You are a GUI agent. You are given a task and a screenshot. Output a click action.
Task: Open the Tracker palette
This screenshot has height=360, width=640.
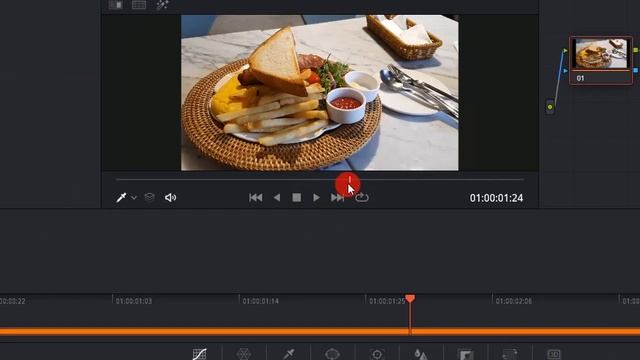point(377,354)
